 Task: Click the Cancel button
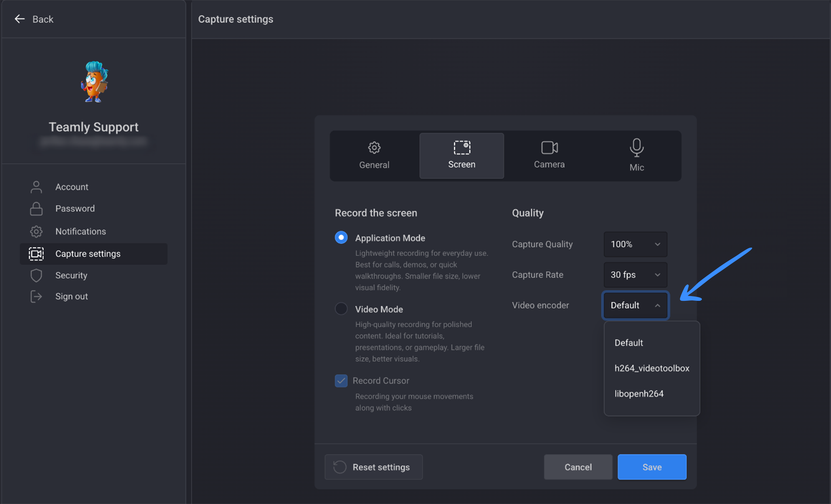578,467
